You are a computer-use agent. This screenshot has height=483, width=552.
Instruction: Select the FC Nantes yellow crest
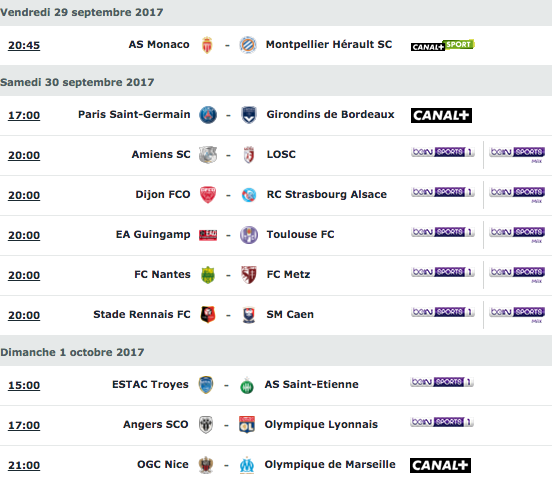(208, 275)
